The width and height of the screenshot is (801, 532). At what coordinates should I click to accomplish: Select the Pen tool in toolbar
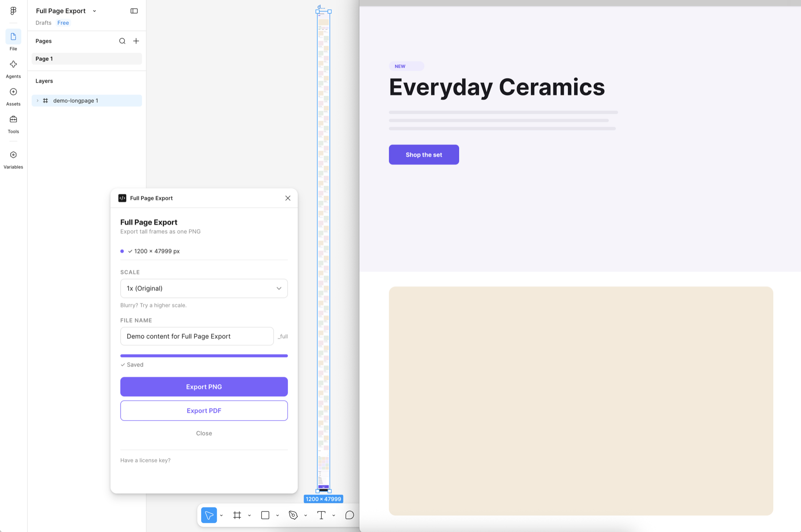[293, 515]
